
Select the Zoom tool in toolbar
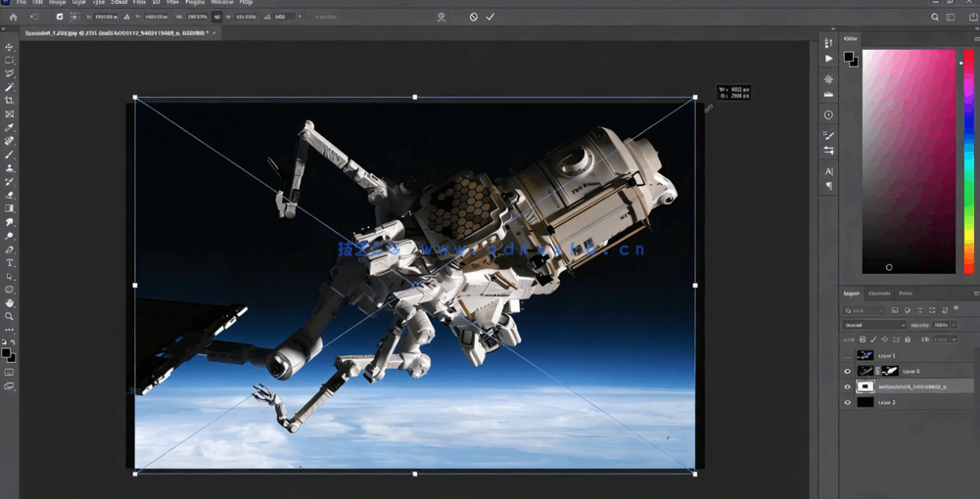click(x=10, y=317)
